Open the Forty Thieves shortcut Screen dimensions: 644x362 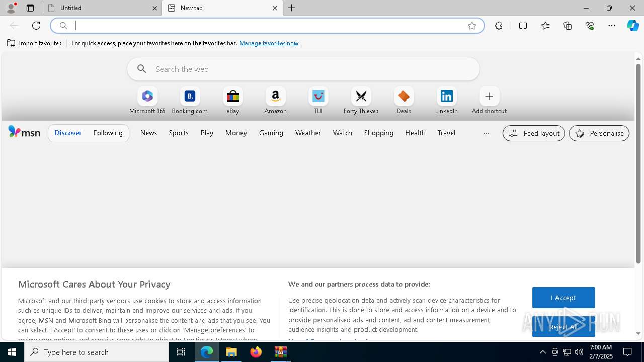point(361,101)
